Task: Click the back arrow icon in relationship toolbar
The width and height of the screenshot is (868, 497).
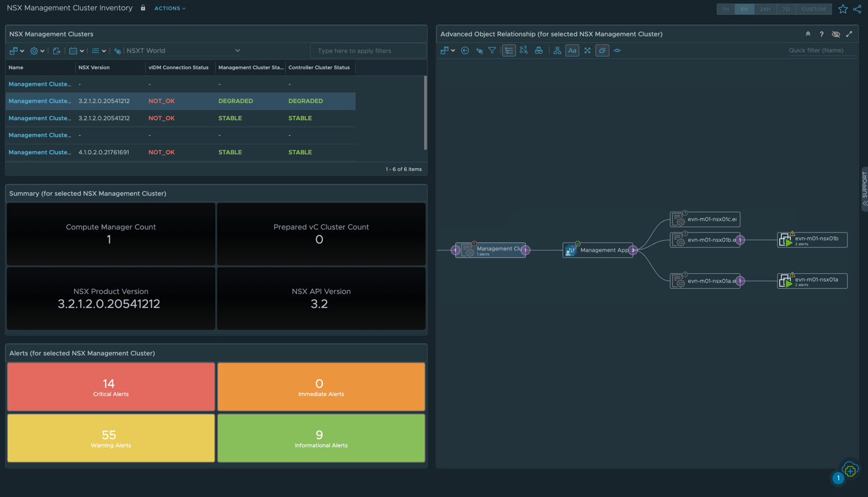Action: [x=465, y=51]
